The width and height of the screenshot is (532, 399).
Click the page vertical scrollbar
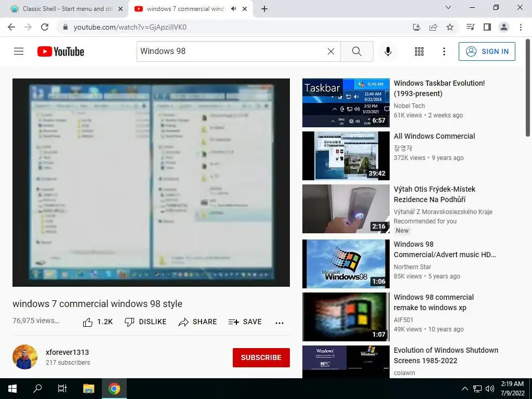pyautogui.click(x=528, y=88)
